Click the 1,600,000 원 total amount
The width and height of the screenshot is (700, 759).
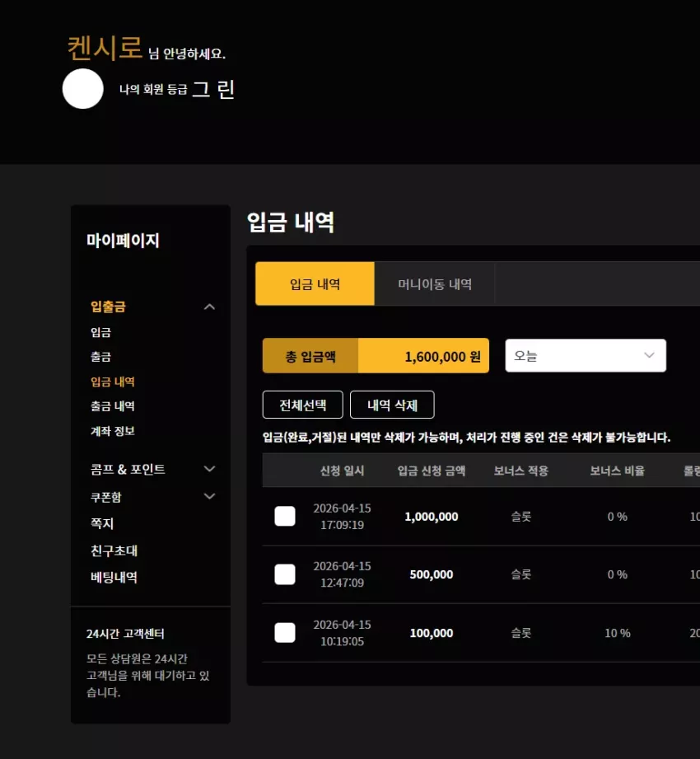442,357
